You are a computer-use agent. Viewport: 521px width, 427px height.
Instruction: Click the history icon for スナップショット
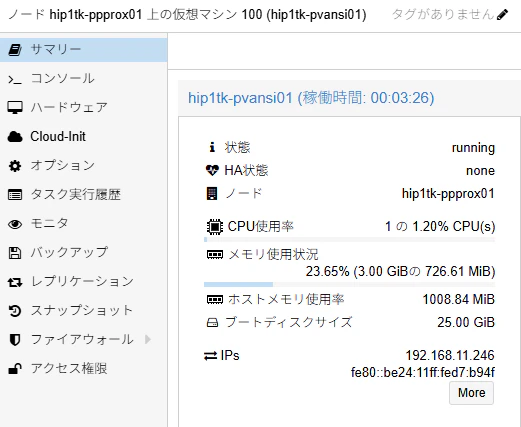coord(15,311)
